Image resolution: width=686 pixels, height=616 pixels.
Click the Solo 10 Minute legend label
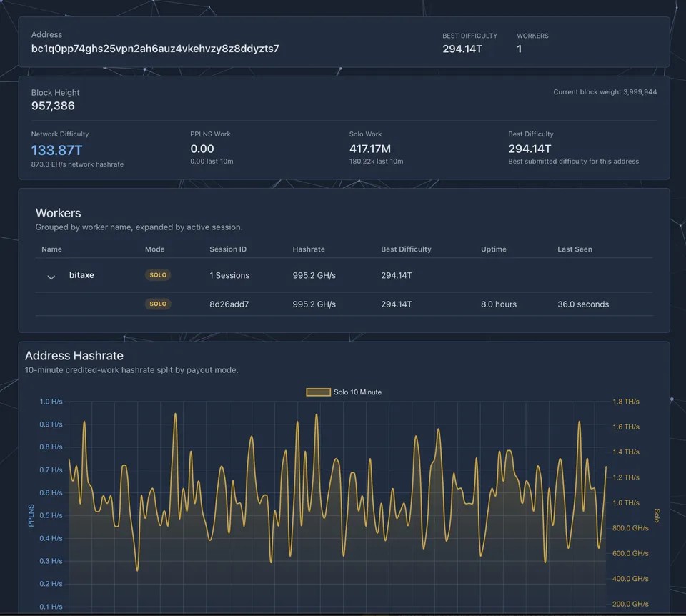click(x=357, y=392)
